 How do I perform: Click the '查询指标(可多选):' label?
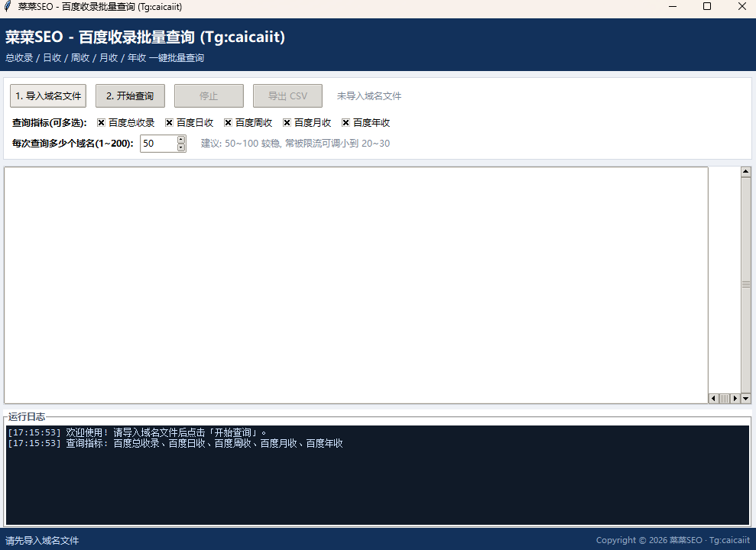click(50, 123)
